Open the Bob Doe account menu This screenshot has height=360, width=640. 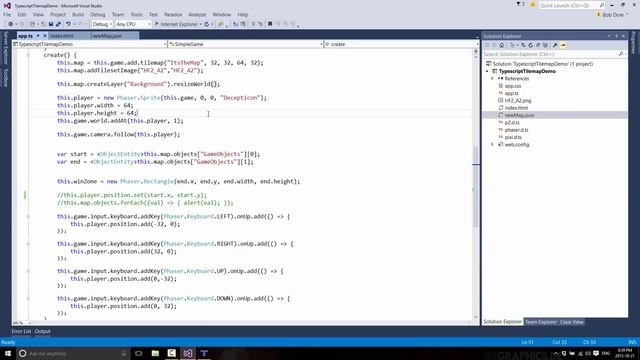tap(612, 15)
